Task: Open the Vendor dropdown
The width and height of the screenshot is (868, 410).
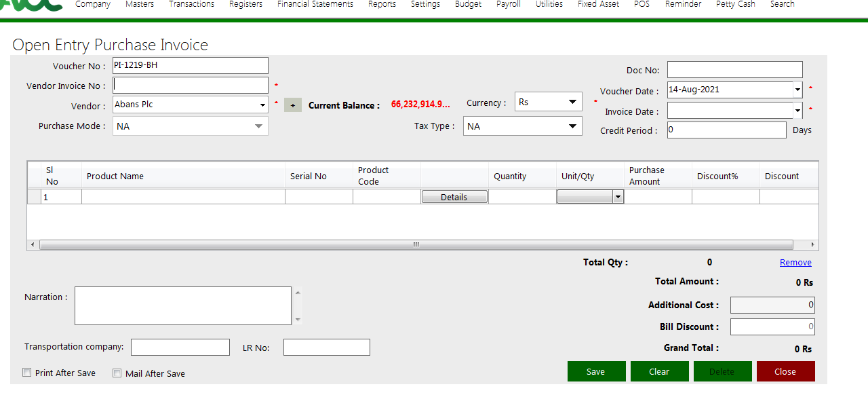Action: 262,105
